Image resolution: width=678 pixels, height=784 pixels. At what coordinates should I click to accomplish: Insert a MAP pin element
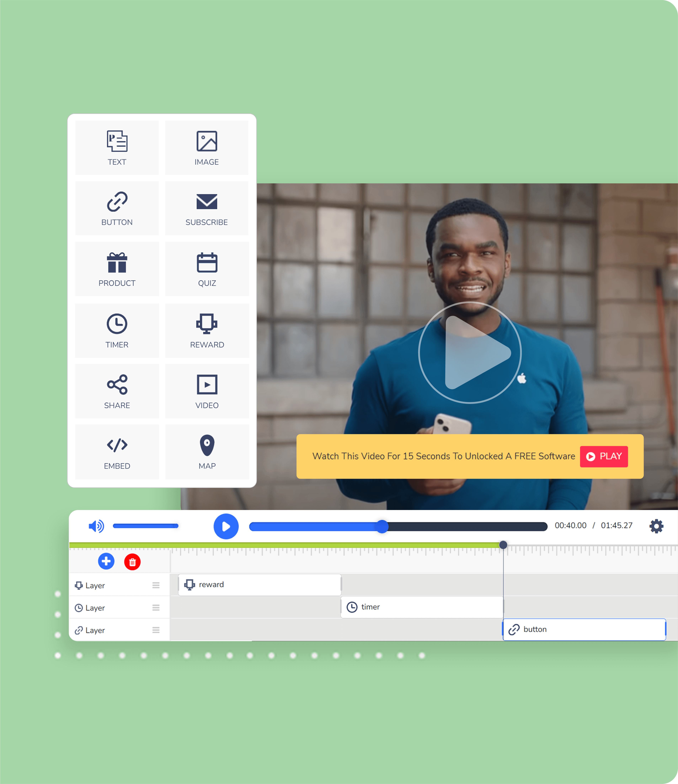207,452
